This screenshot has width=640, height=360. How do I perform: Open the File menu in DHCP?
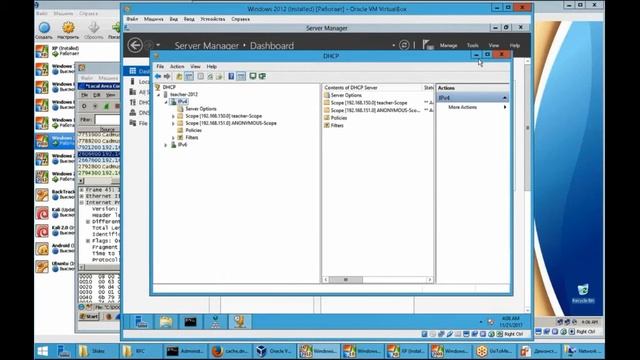(160, 66)
